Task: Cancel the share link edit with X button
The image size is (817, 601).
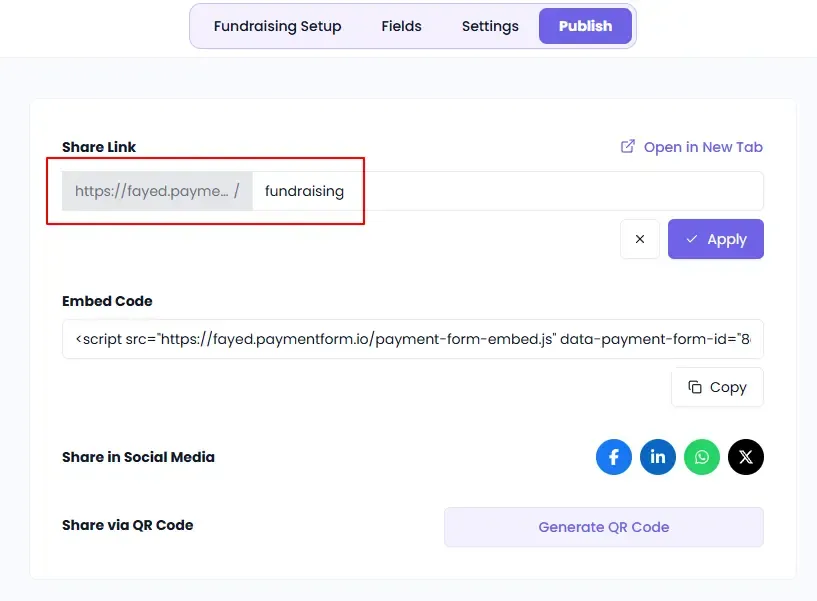Action: pos(640,239)
